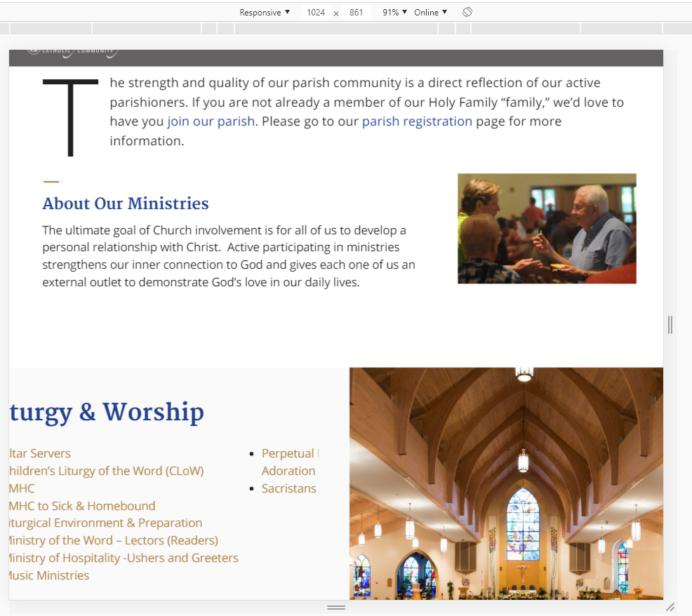Open Liturgical Environment & Preparation link
This screenshot has width=692, height=616.
click(x=105, y=523)
